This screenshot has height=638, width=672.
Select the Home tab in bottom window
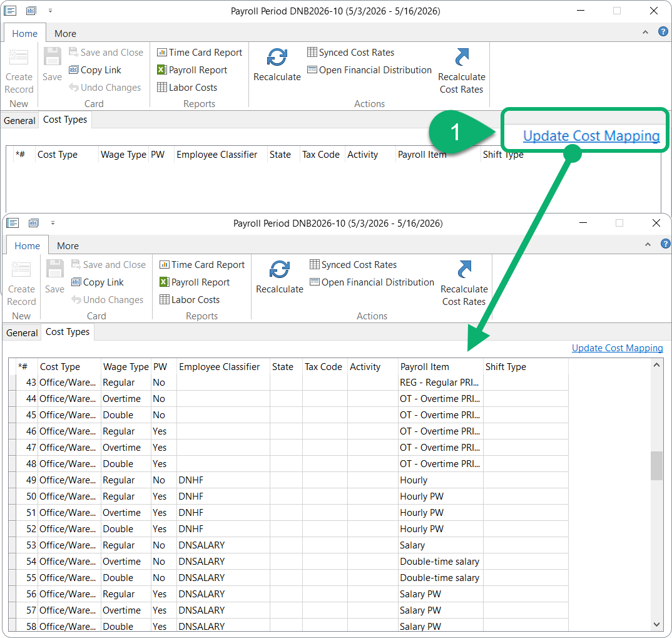tap(27, 245)
